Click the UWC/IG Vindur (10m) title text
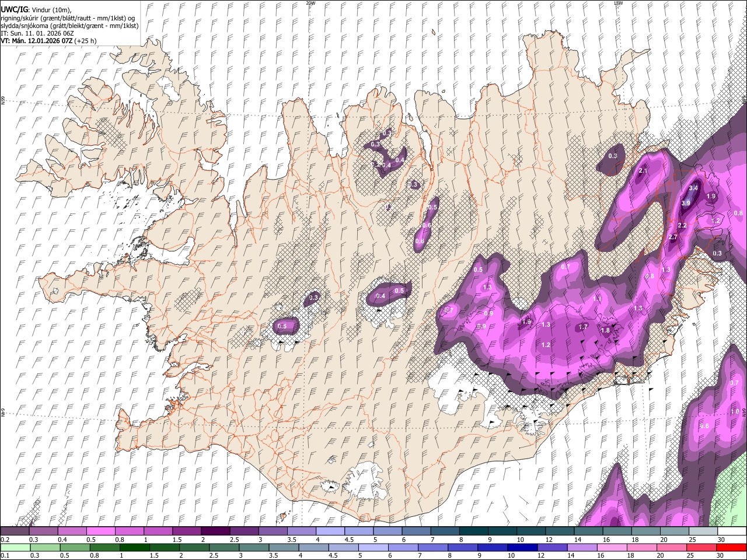This screenshot has height=560, width=747. [x=36, y=10]
